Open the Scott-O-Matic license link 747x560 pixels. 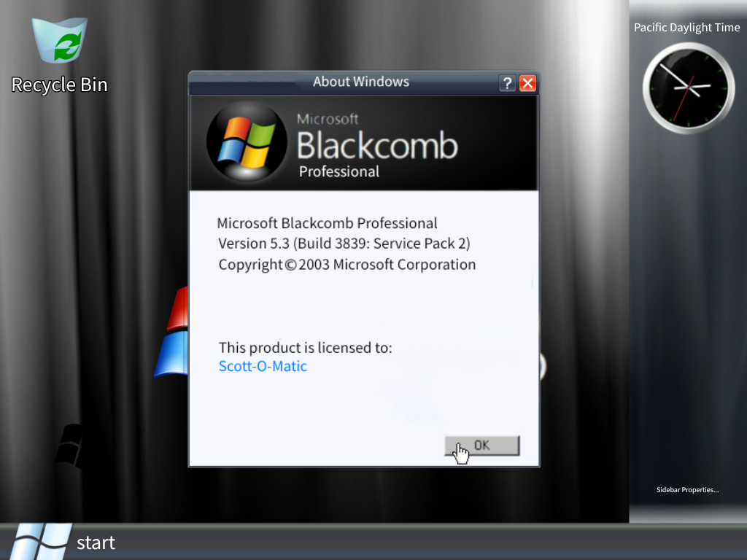click(262, 366)
